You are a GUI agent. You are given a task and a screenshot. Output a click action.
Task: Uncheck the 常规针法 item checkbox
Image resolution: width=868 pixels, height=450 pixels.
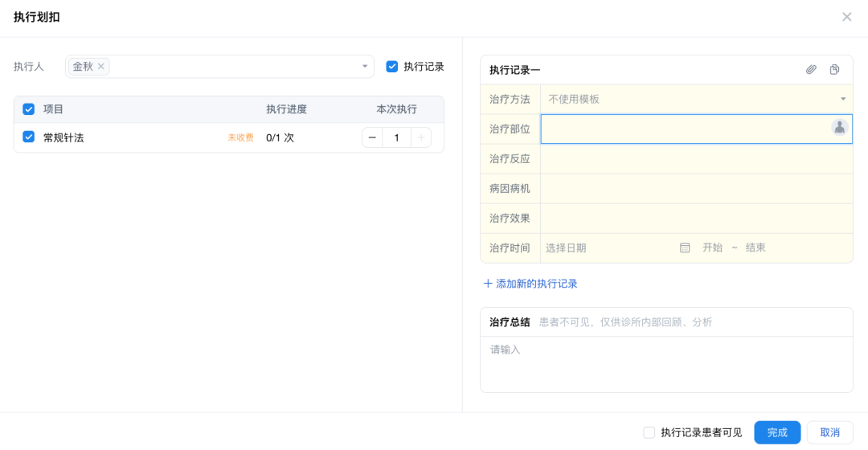tap(28, 137)
